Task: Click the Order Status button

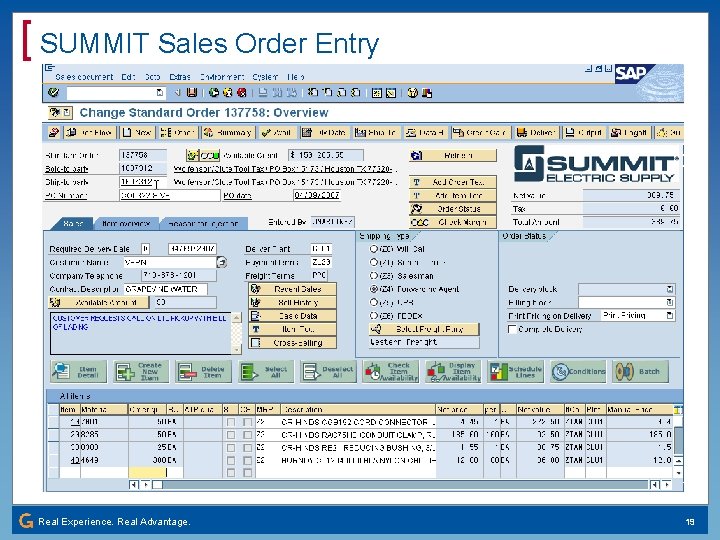Action: [x=453, y=208]
